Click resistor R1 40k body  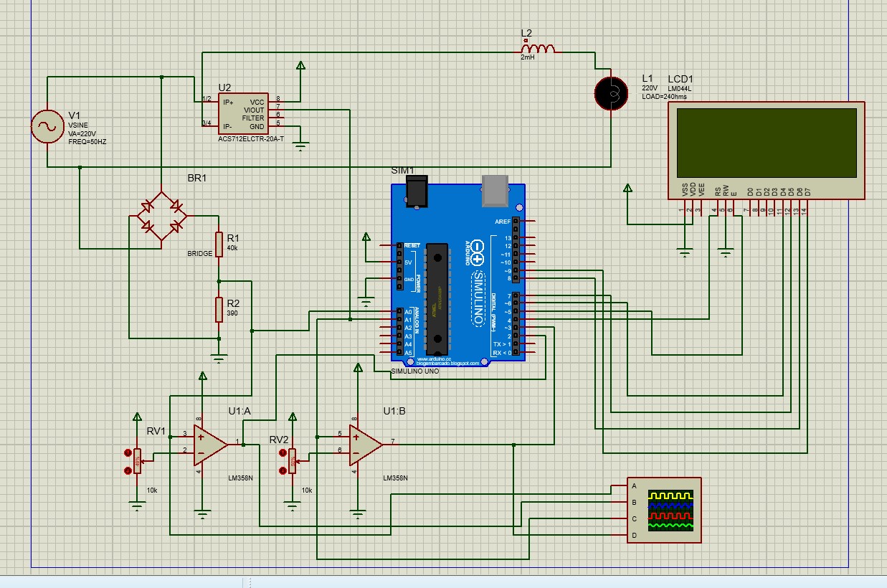point(219,243)
